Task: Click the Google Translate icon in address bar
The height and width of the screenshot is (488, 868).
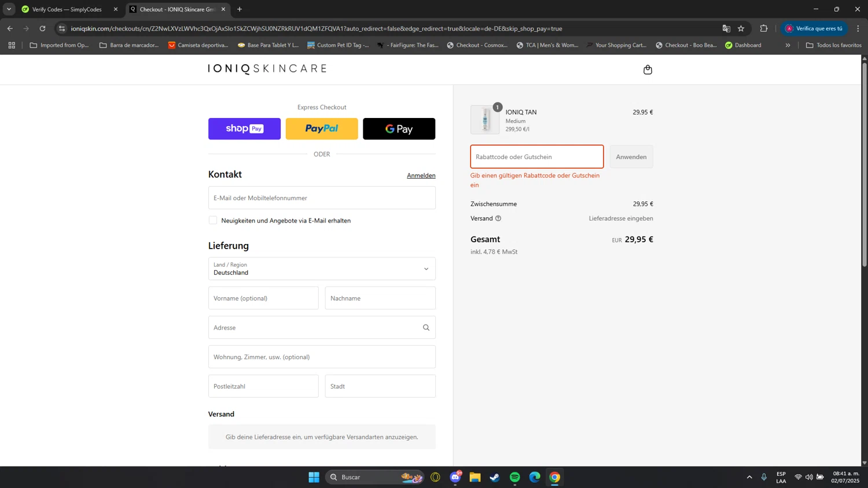Action: tap(726, 28)
